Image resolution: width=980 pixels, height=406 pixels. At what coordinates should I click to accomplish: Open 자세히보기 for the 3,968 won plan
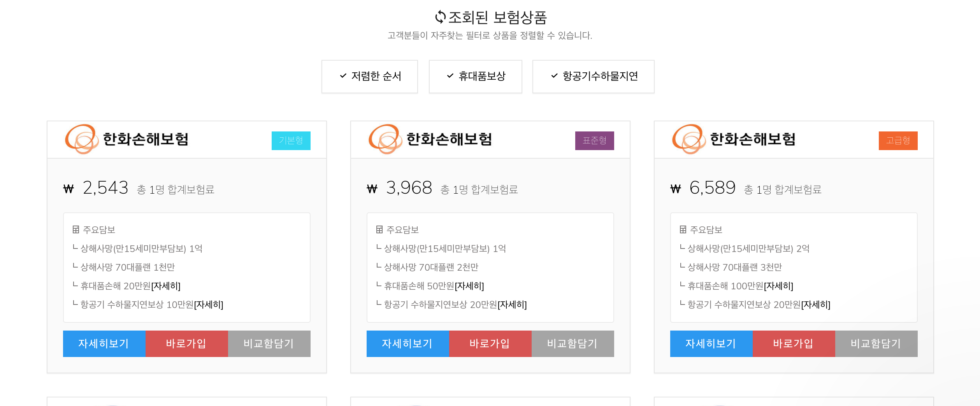click(x=407, y=343)
